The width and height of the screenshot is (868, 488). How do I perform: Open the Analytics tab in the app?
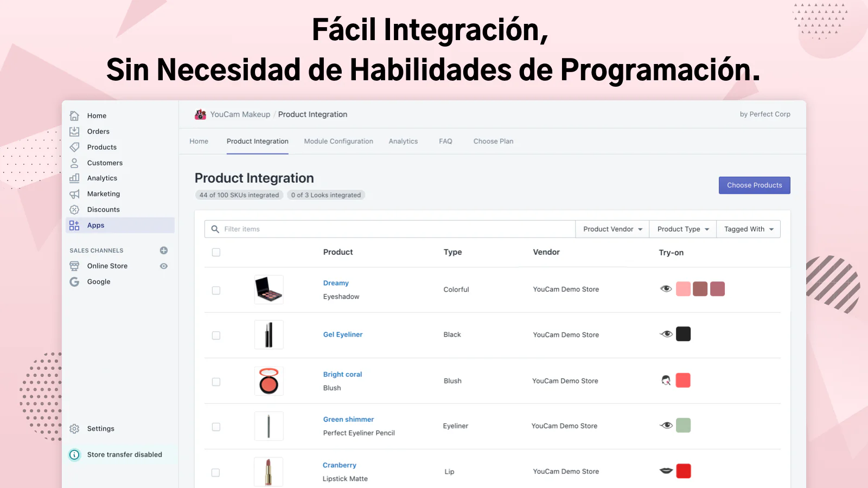[x=403, y=141]
